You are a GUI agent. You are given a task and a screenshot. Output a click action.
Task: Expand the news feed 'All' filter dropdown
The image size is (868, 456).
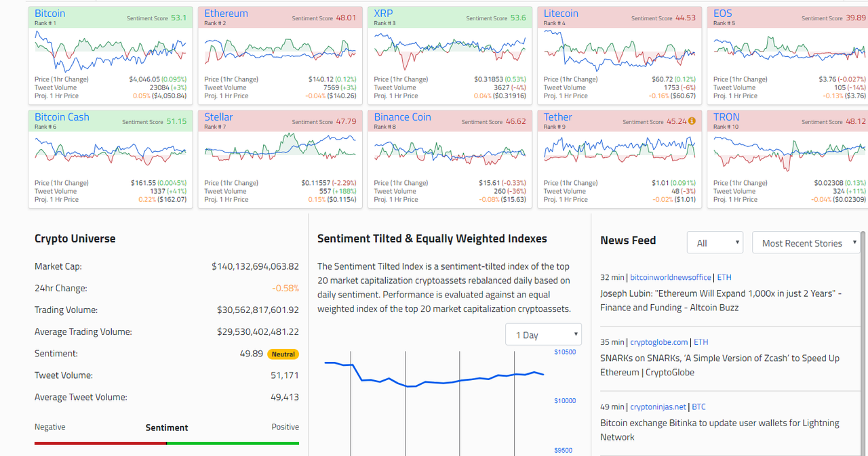715,243
